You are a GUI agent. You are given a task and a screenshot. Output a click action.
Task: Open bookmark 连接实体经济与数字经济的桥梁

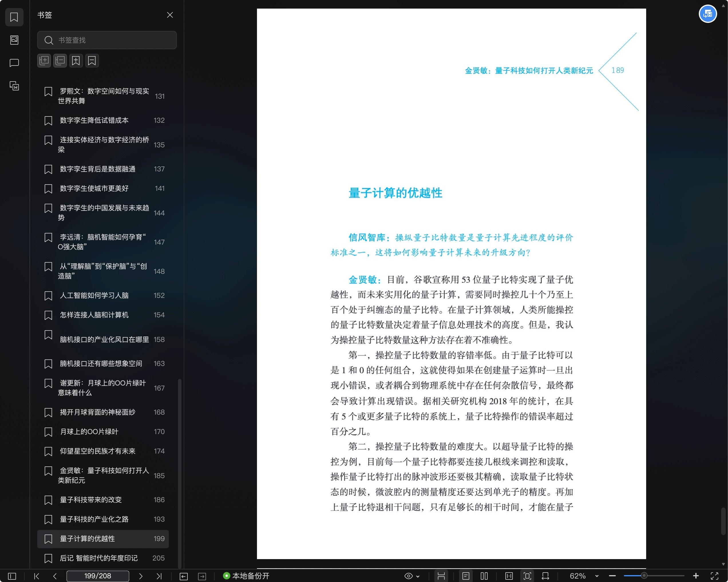tap(103, 144)
